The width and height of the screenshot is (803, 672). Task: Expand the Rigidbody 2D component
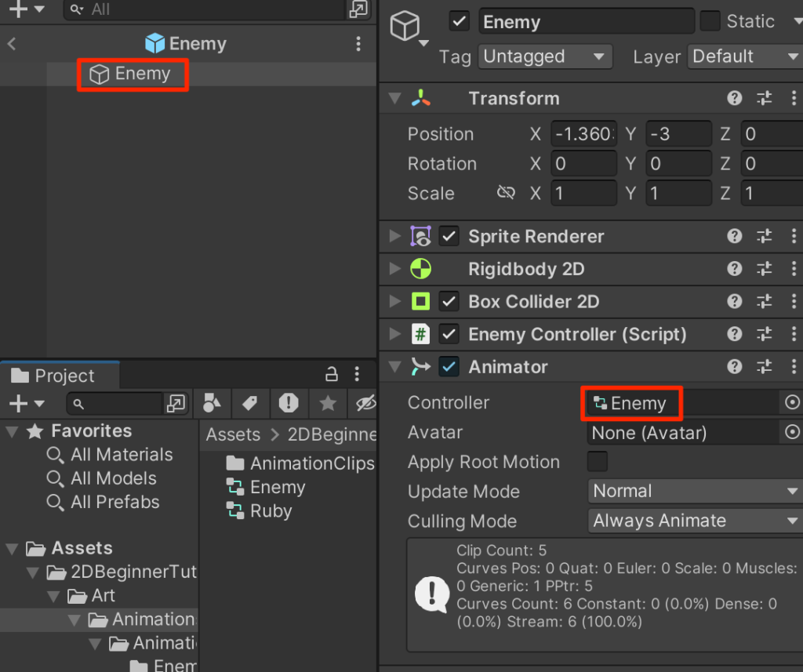click(394, 269)
